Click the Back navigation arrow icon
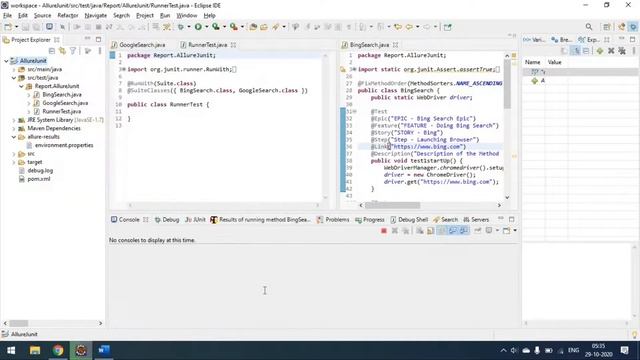The width and height of the screenshot is (640, 360). tap(409, 27)
